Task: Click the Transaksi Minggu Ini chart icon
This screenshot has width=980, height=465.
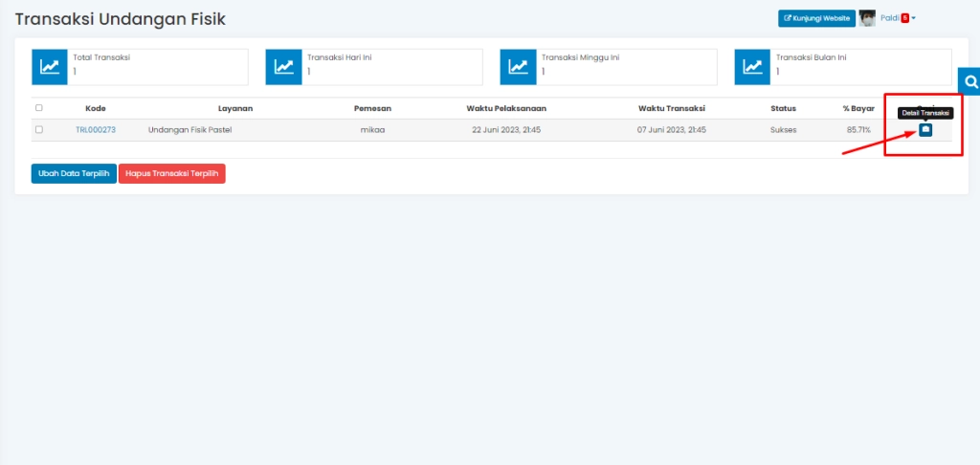Action: (x=518, y=67)
